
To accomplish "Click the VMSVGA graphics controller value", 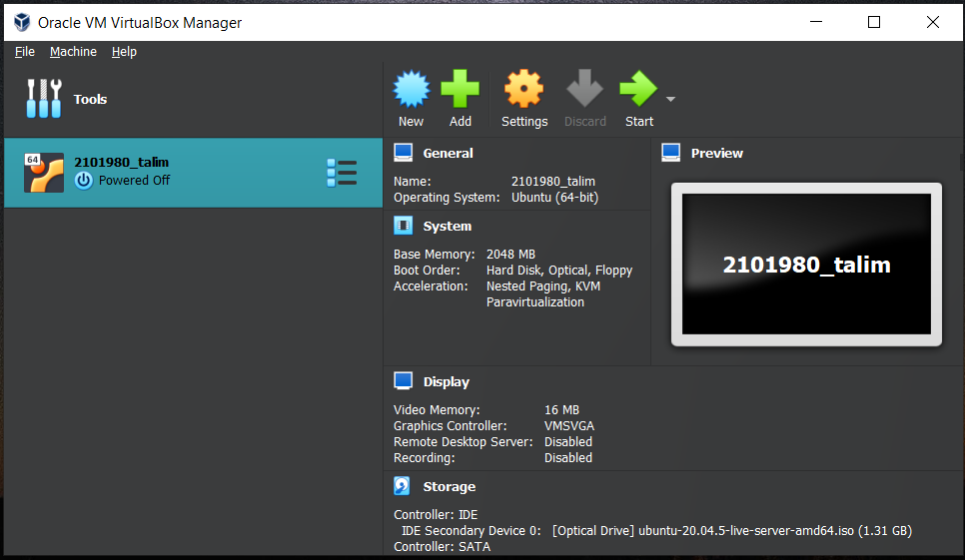I will pyautogui.click(x=568, y=426).
